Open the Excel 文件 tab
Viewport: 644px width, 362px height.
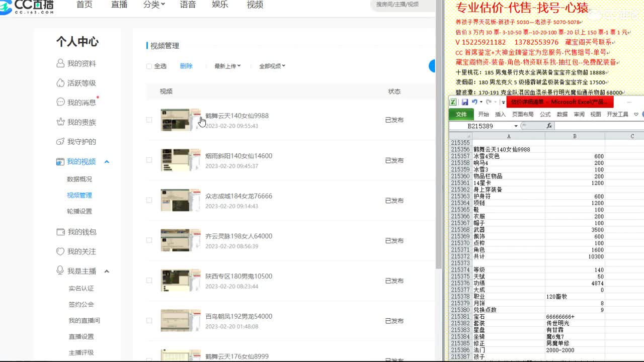pos(461,114)
